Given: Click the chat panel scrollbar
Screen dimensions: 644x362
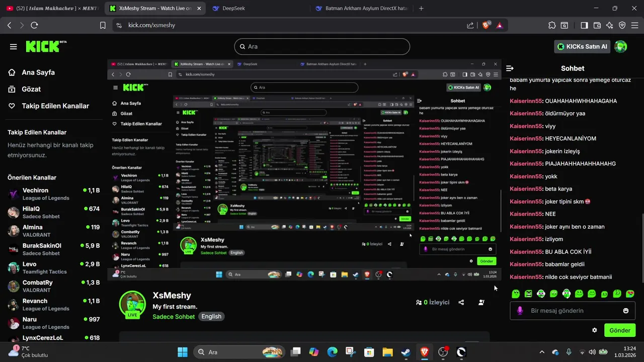Looking at the screenshot, I should [642, 247].
